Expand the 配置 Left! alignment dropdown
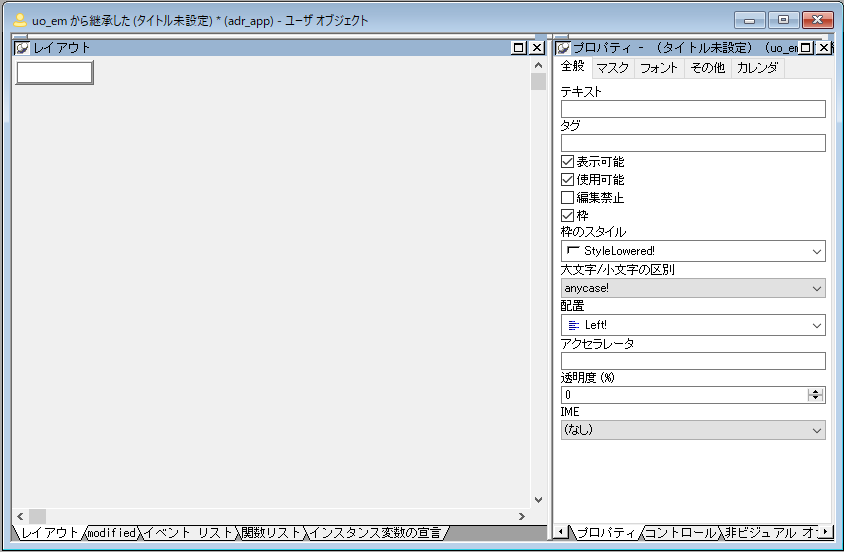The width and height of the screenshot is (844, 552). [693, 325]
